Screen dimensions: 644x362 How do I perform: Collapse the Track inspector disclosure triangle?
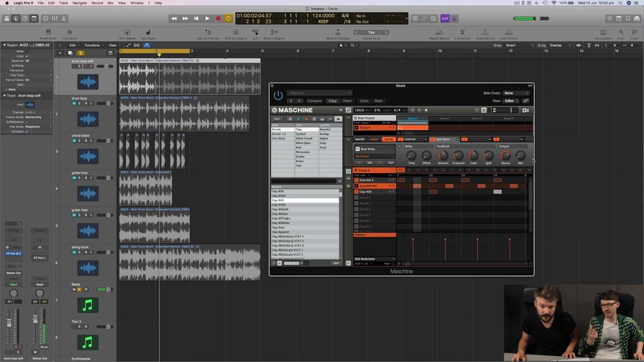(5, 96)
